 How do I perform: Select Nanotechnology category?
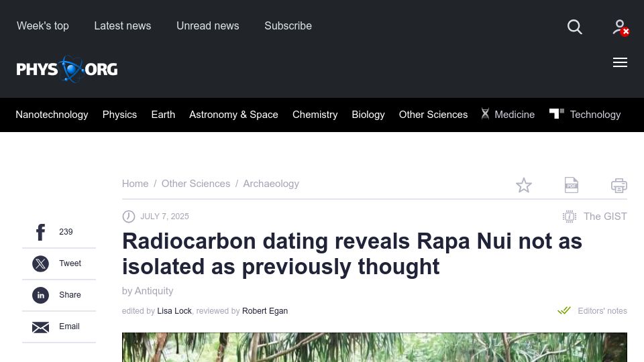[52, 115]
